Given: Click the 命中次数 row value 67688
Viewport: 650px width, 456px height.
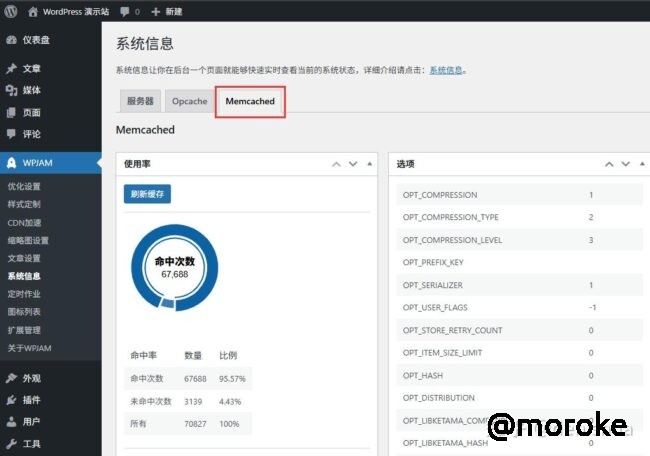Looking at the screenshot, I should click(195, 378).
